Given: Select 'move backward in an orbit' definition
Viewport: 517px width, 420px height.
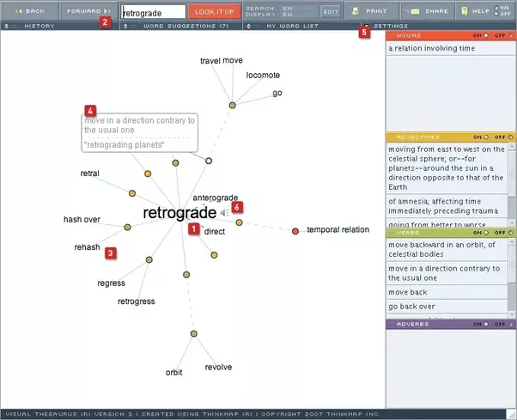Looking at the screenshot, I should coord(447,250).
